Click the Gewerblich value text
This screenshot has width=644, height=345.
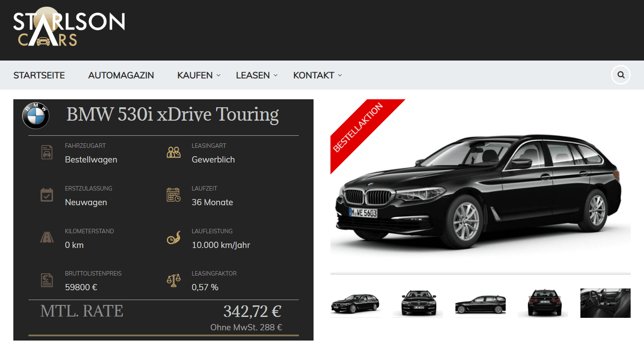tap(213, 159)
